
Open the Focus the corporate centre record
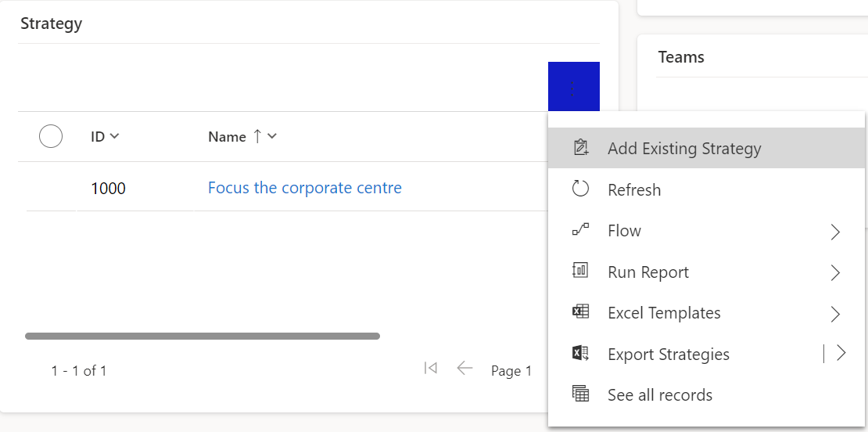[x=304, y=188]
